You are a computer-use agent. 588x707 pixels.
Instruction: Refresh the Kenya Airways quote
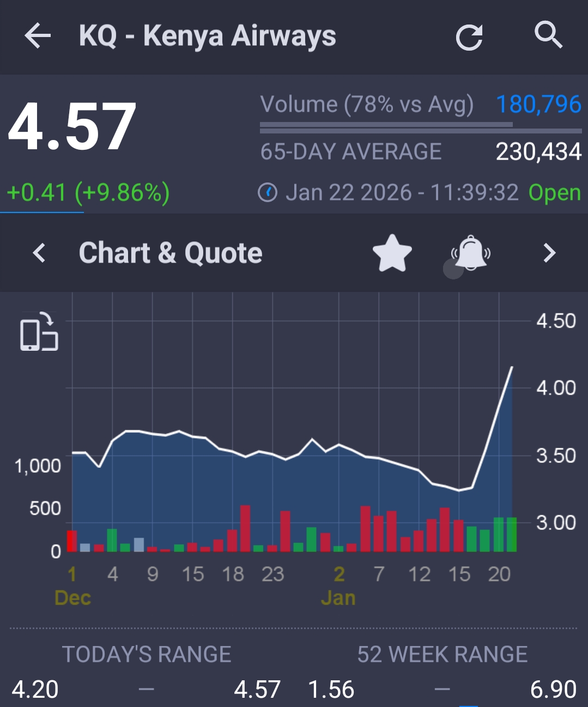[x=469, y=38]
